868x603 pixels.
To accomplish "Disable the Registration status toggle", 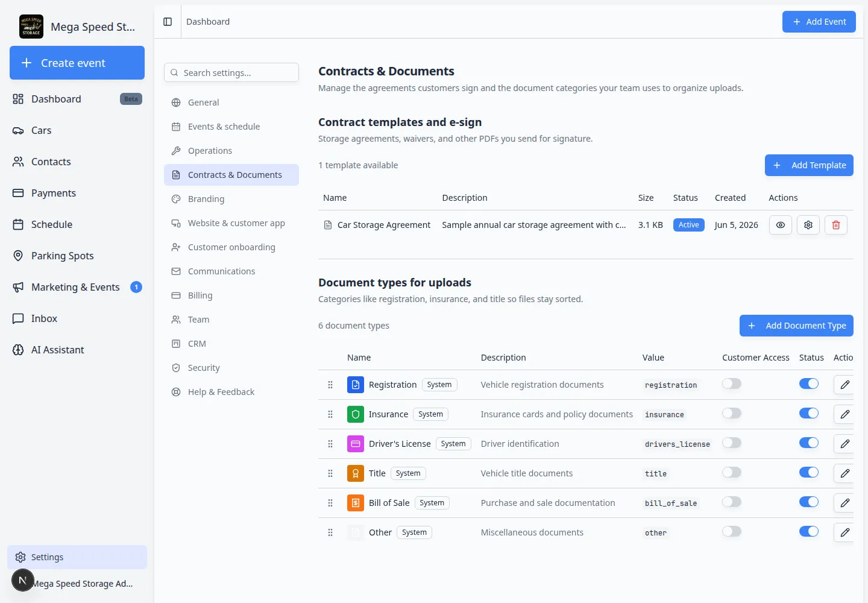I will pyautogui.click(x=809, y=384).
